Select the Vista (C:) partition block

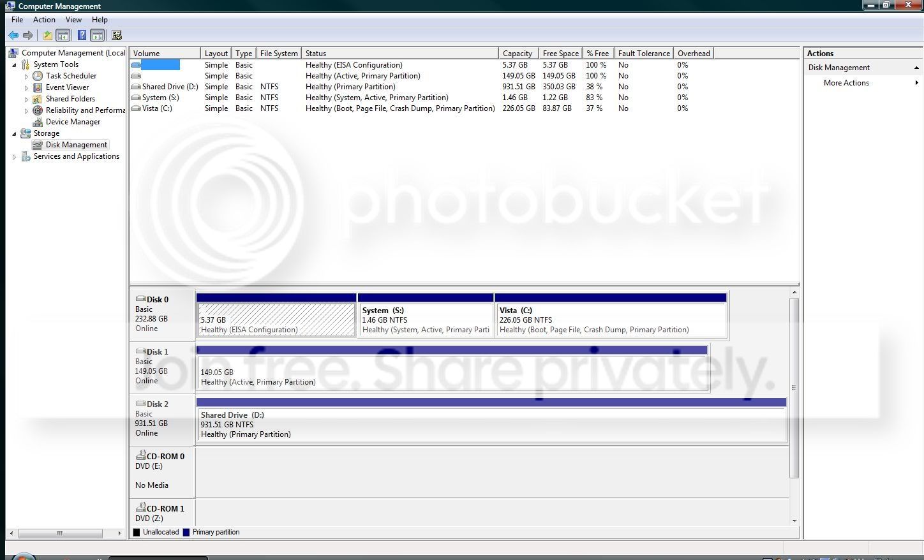pyautogui.click(x=611, y=316)
